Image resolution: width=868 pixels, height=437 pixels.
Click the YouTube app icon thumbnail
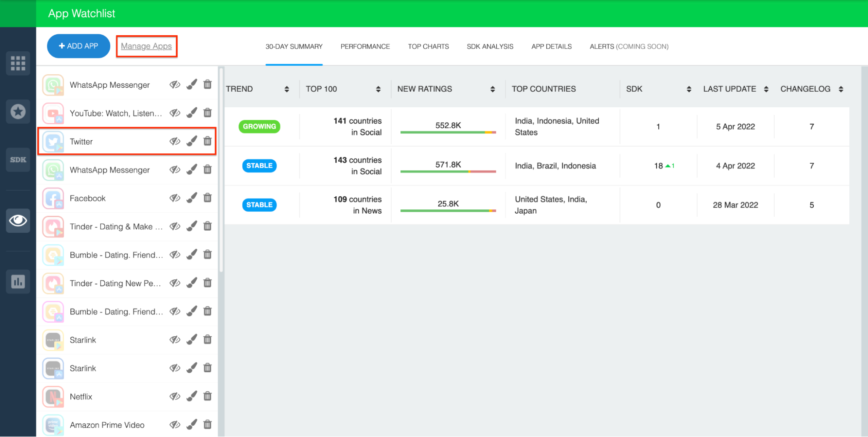click(x=53, y=113)
